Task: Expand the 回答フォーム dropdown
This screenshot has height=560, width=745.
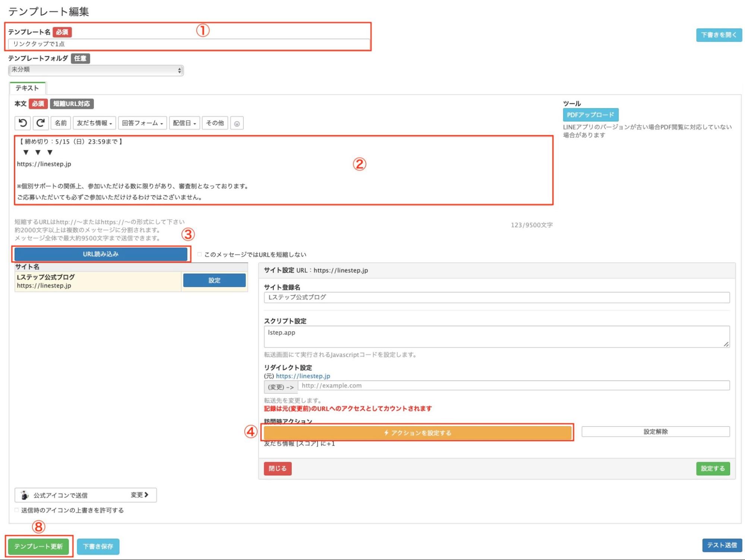Action: point(142,123)
